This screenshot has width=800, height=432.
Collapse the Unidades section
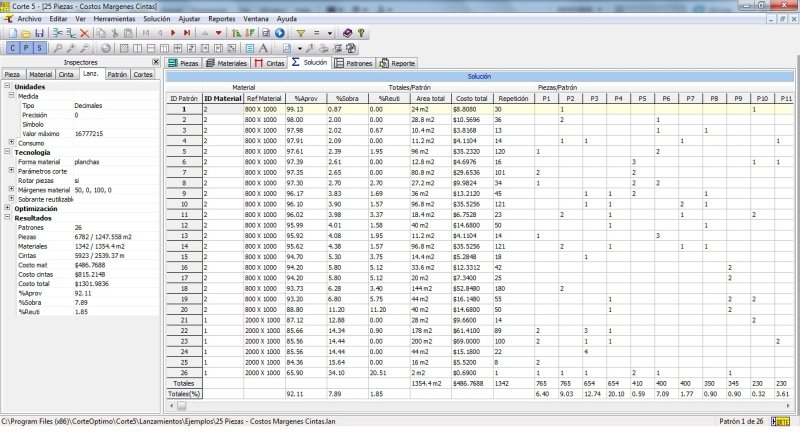tap(7, 86)
